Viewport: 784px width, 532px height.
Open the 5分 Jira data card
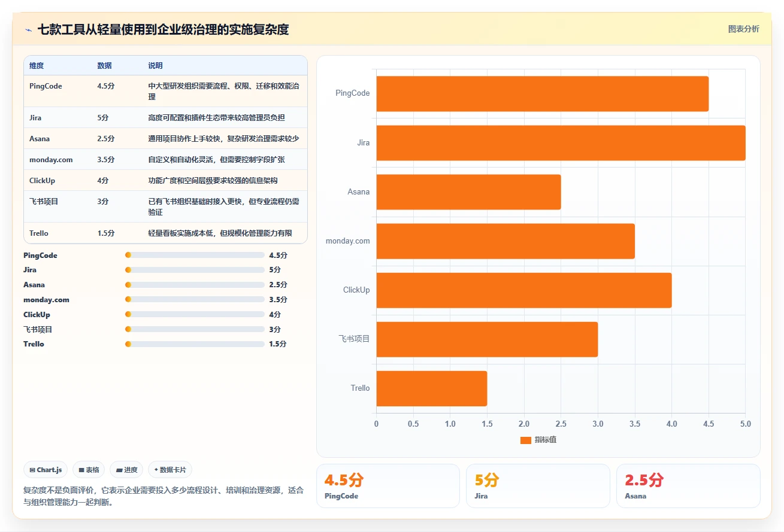(538, 486)
